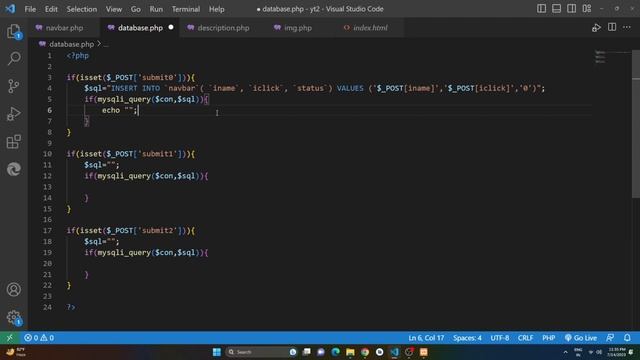
Task: Open Customize Layout icon
Action: (x=587, y=9)
